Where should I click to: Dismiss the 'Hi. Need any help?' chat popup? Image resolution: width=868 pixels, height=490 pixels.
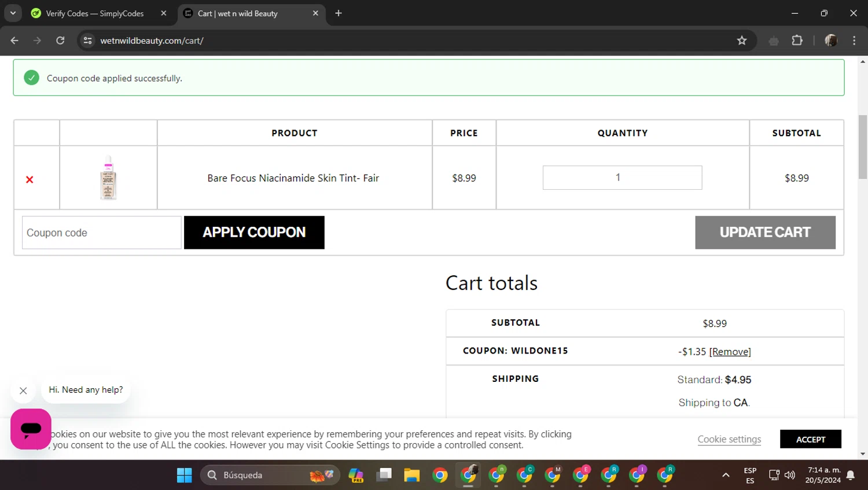coord(23,390)
